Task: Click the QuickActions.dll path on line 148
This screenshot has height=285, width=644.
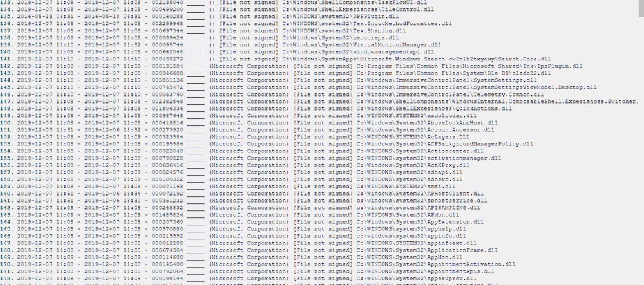Action: [x=434, y=109]
